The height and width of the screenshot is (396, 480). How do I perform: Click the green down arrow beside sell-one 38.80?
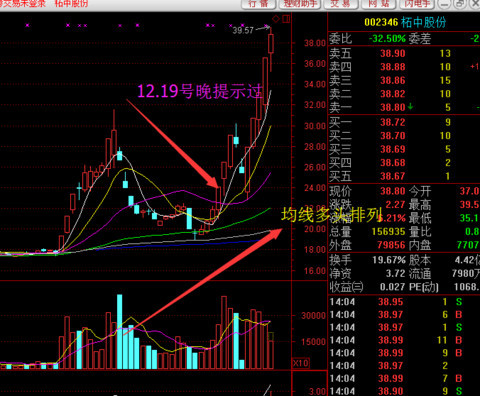coord(410,107)
